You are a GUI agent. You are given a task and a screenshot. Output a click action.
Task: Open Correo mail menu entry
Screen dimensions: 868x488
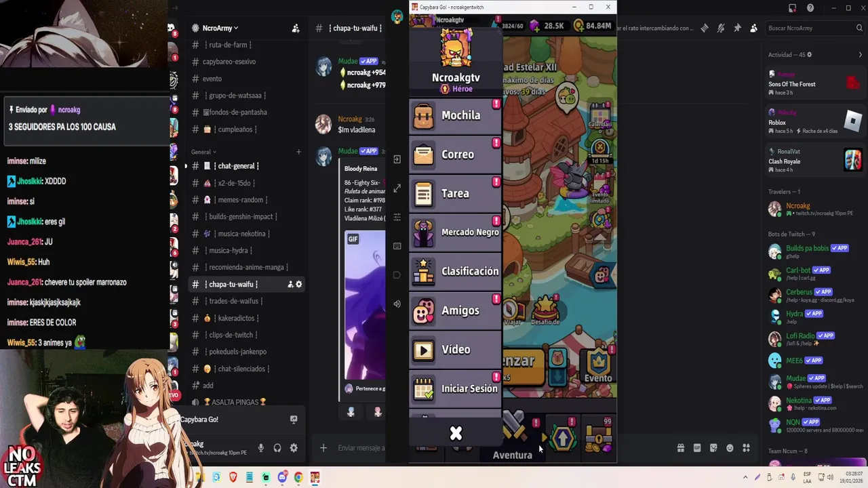pyautogui.click(x=455, y=155)
